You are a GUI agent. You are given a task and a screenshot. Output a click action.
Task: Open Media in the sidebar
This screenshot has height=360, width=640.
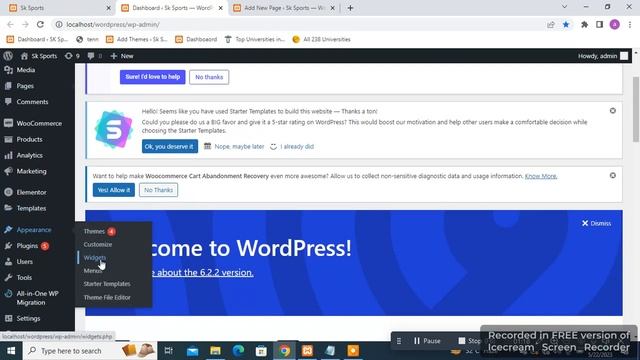[26, 70]
